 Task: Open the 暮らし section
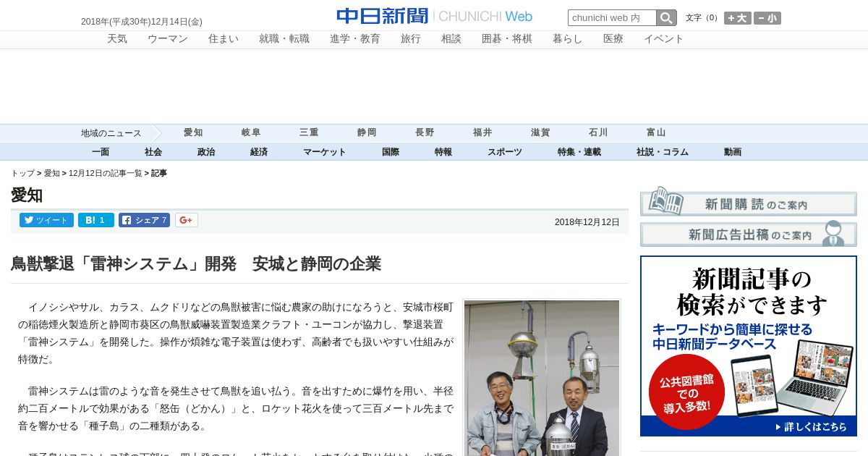[x=568, y=39]
